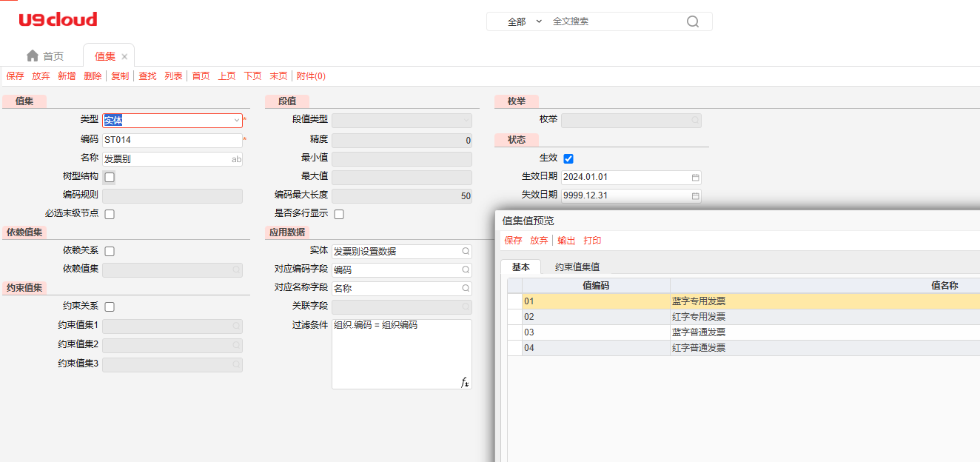Open formula editor icon in 过滤条件
Viewport: 980px width, 462px height.
(x=465, y=382)
